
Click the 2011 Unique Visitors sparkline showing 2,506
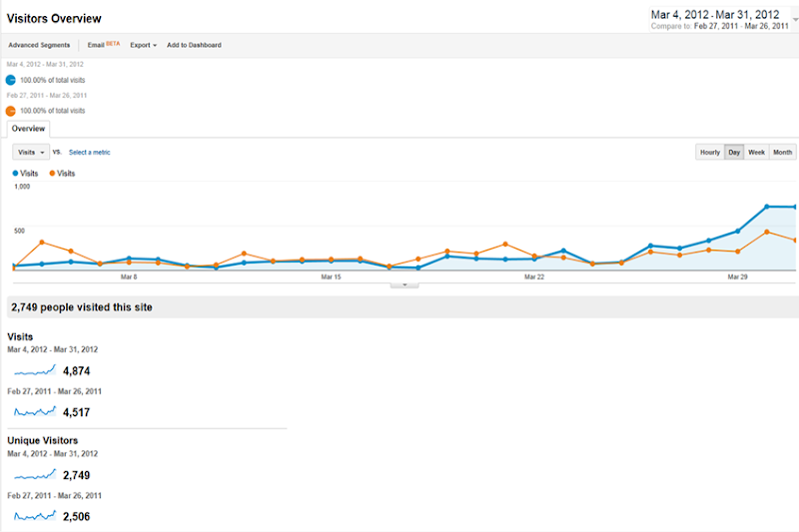point(35,516)
